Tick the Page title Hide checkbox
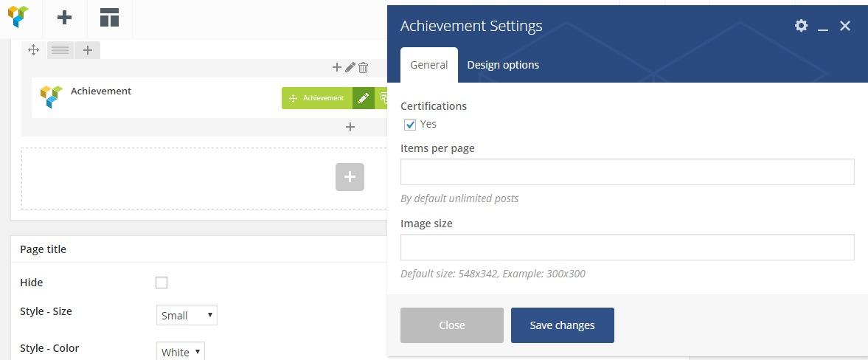The image size is (868, 360). click(x=162, y=283)
